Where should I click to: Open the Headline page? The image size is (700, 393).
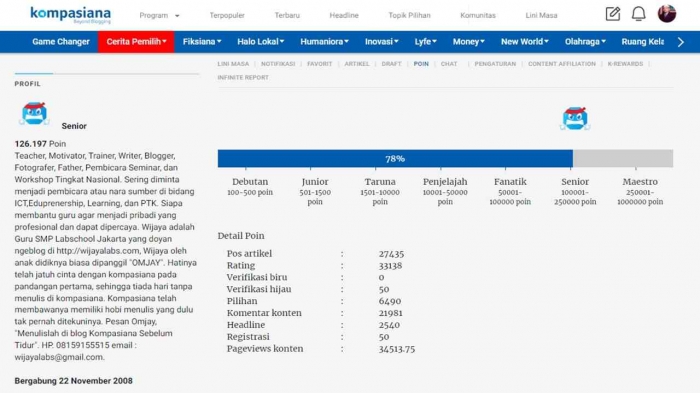(x=344, y=16)
